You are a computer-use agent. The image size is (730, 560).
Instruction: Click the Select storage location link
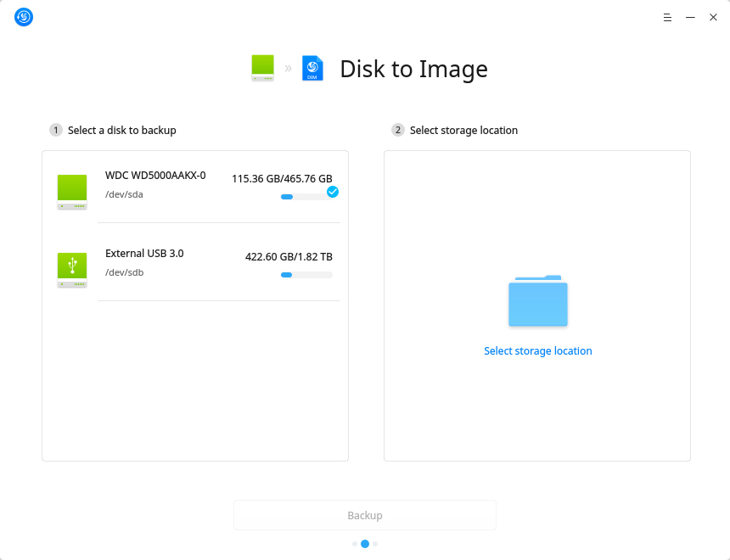click(x=537, y=350)
